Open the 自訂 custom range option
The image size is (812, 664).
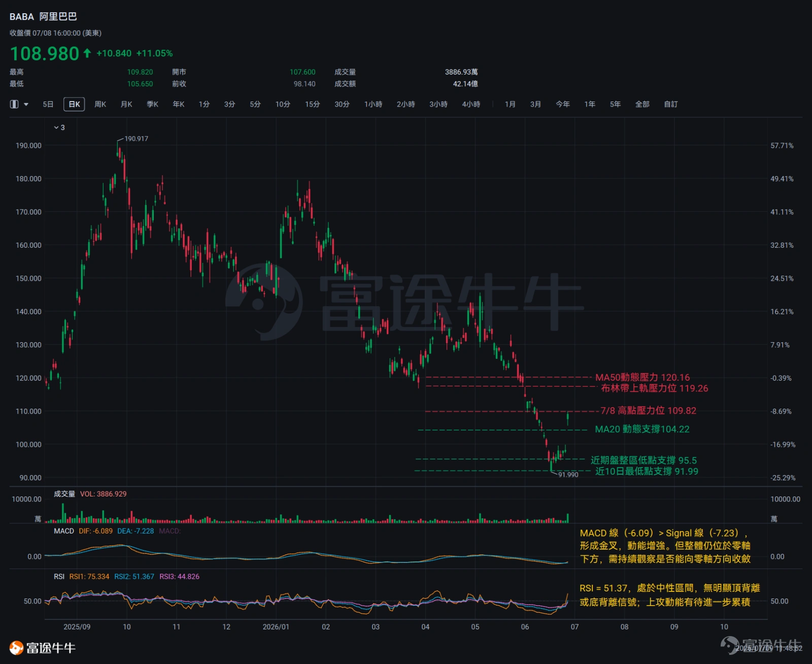pos(671,104)
